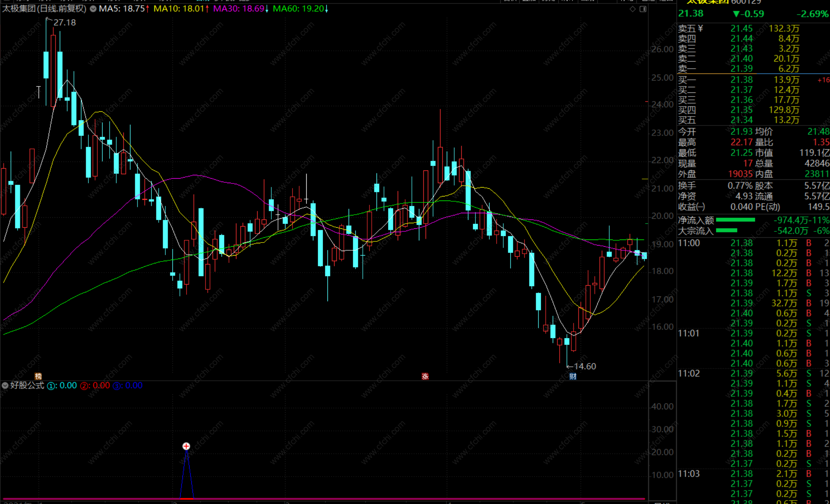830x504 pixels.
Task: Click the red 涨 marker badge
Action: point(425,376)
